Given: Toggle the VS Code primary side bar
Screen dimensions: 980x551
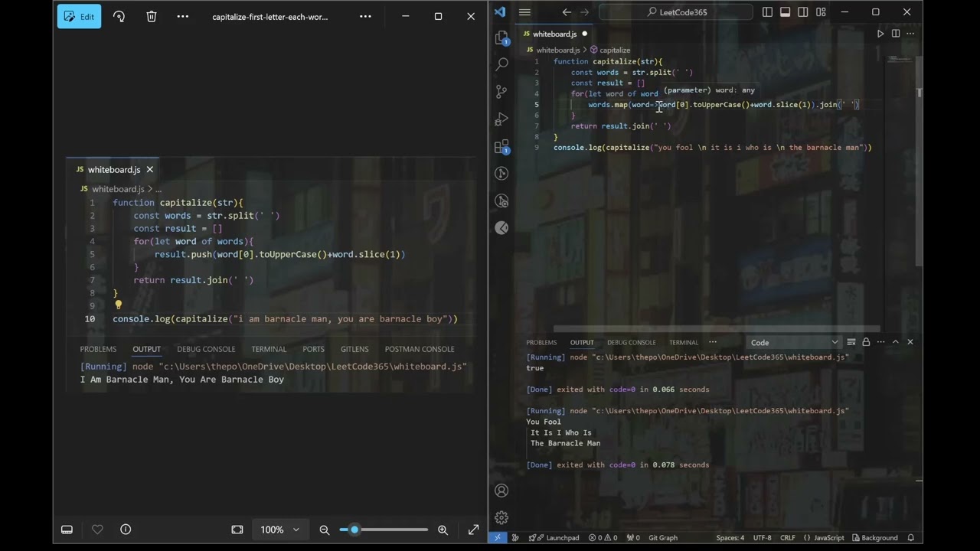Looking at the screenshot, I should coord(767,12).
